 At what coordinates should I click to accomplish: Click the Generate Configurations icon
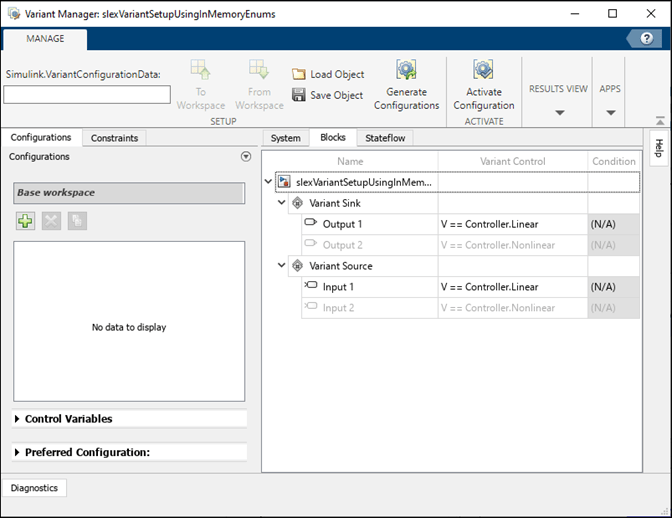pos(406,71)
